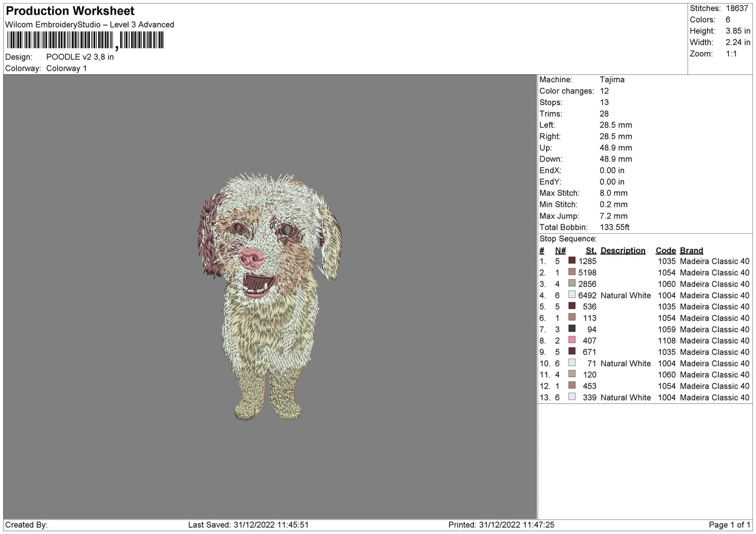Image resolution: width=756 pixels, height=534 pixels.
Task: Click the color swatch in stop row 3
Action: click(x=572, y=284)
